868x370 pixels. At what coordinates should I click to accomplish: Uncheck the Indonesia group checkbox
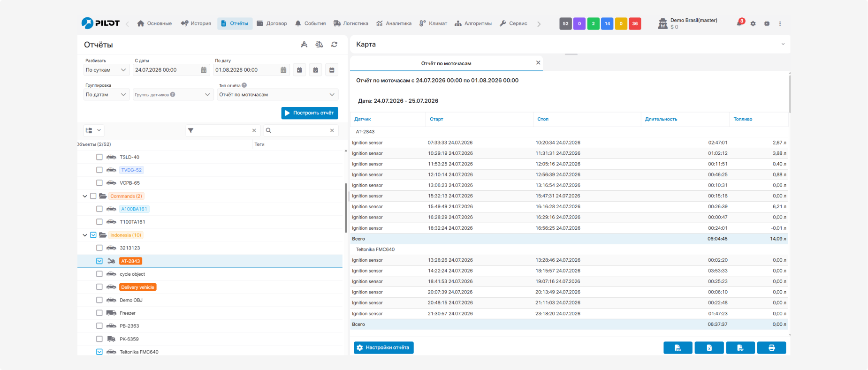tap(93, 235)
